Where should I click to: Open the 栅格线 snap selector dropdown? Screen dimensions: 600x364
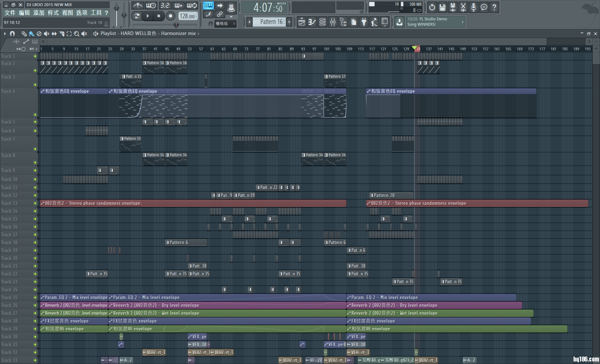coord(225,24)
